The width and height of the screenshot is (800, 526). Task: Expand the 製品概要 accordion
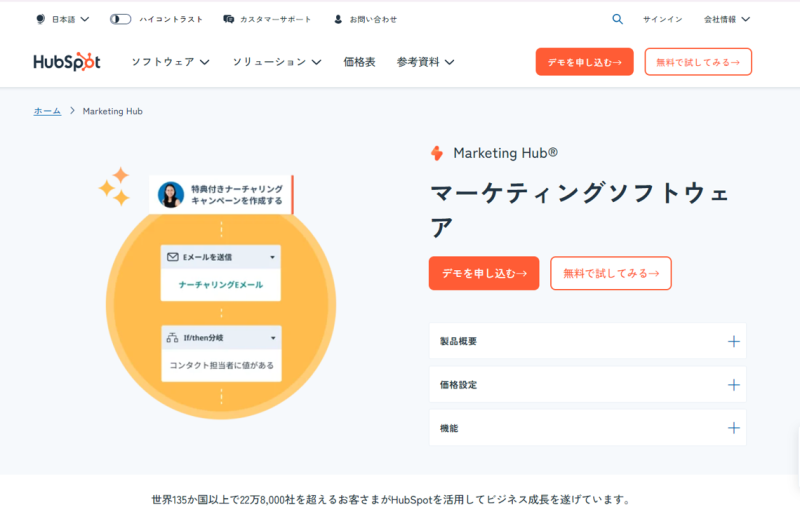pos(588,341)
